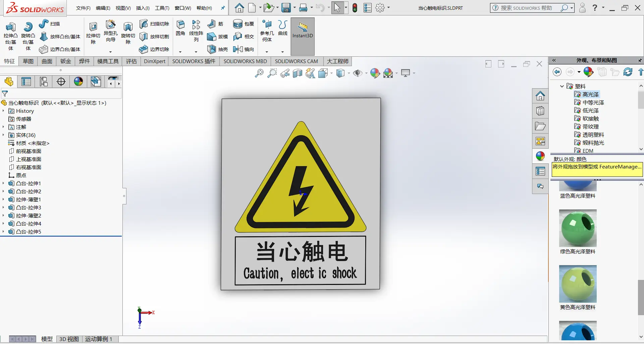Switch to the 钣金 sheet metal tab

click(x=66, y=61)
